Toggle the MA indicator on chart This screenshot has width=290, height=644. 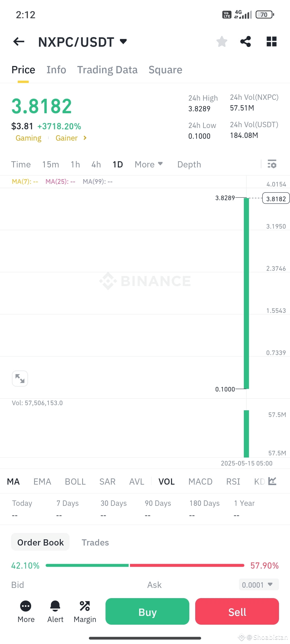click(13, 482)
